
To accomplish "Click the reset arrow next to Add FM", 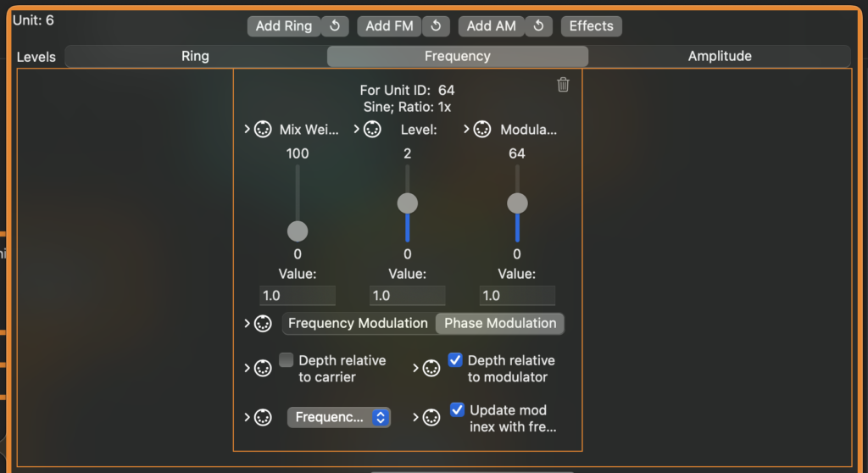I will pyautogui.click(x=437, y=26).
